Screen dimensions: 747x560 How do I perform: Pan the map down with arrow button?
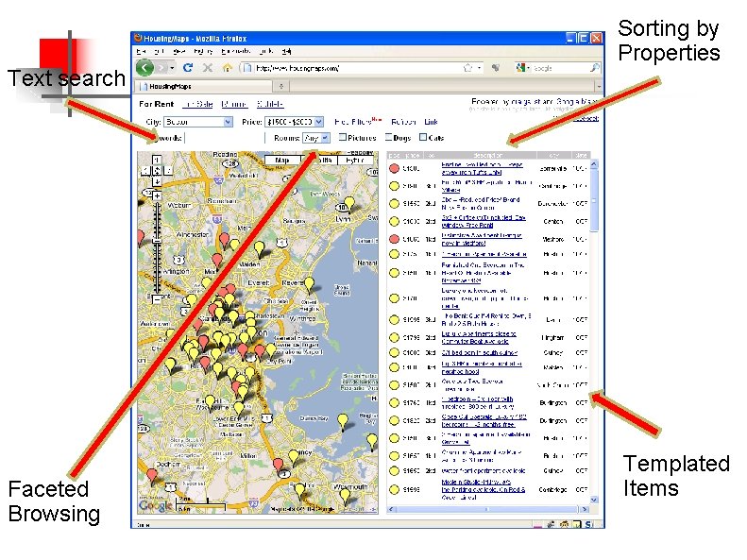coord(157,181)
